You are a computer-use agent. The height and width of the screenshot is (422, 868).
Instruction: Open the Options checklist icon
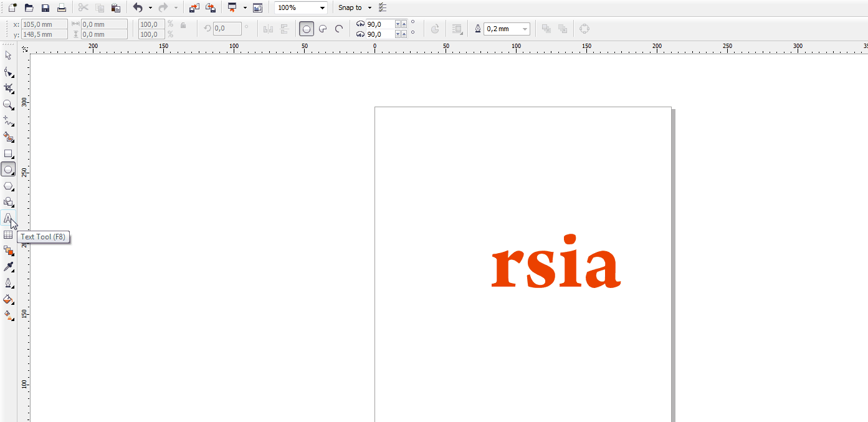(383, 7)
